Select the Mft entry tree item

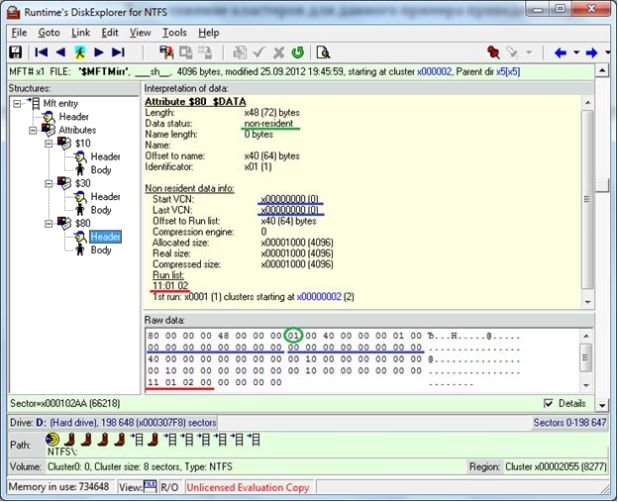click(x=60, y=103)
